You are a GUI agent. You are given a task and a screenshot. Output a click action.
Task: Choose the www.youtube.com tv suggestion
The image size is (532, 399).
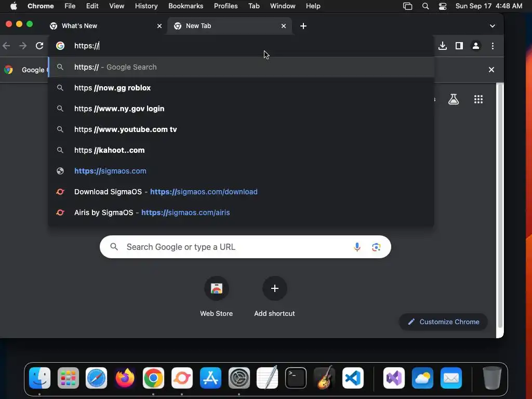point(241,129)
